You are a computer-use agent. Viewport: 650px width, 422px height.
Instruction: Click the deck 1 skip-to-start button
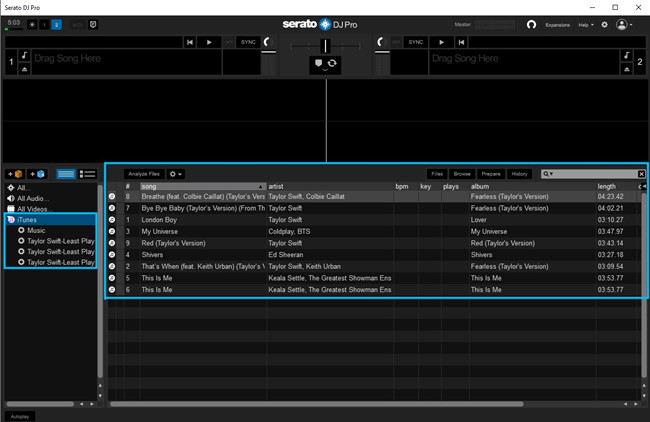tap(189, 42)
